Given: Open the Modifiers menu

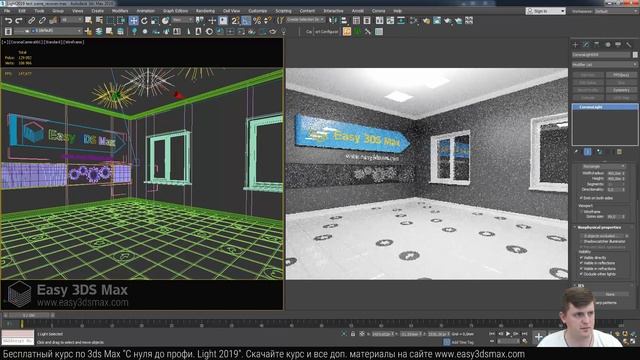Looking at the screenshot, I should (x=120, y=11).
